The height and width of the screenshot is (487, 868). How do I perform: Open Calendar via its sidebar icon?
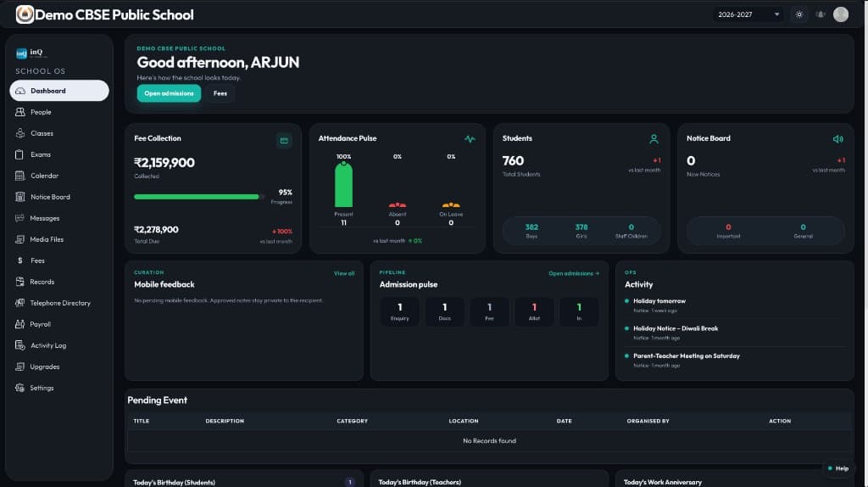point(20,176)
